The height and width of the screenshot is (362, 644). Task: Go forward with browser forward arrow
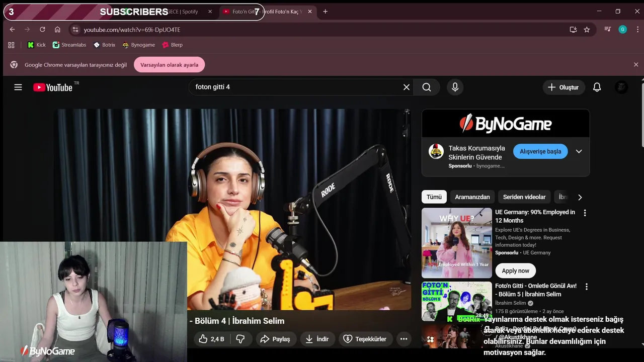tap(27, 30)
